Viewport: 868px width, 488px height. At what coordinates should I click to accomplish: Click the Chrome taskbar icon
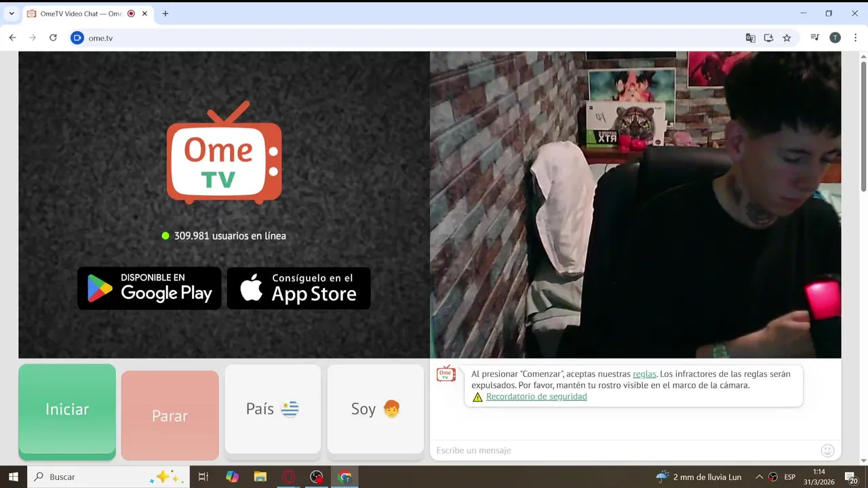345,477
